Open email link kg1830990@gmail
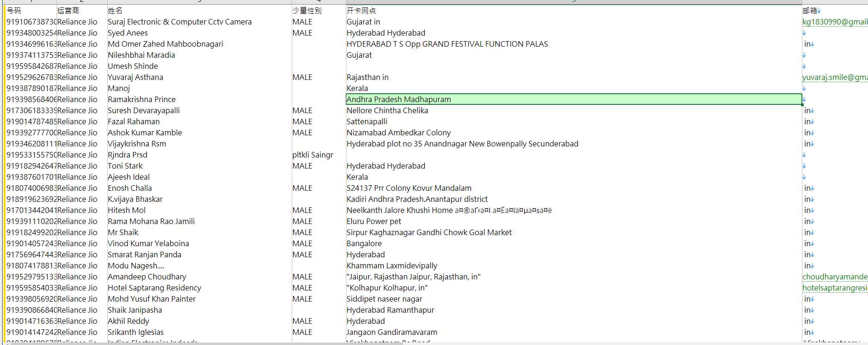The image size is (868, 345). [835, 22]
